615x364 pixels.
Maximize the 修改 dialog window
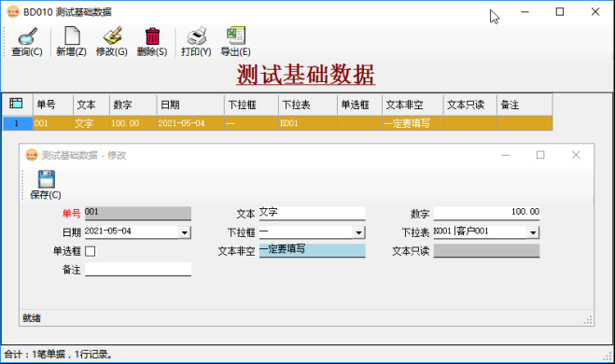click(540, 155)
